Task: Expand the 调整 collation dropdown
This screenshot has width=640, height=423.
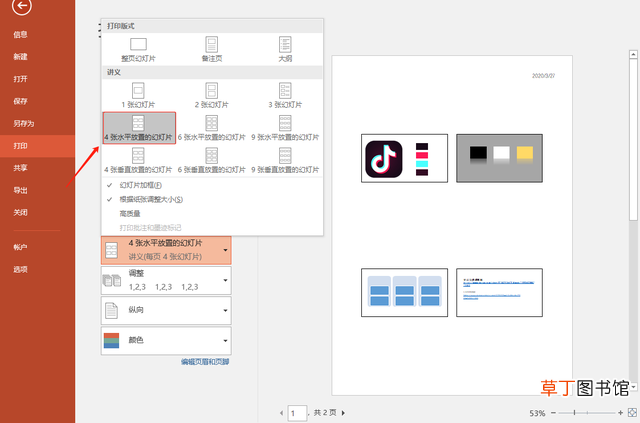Action: point(166,281)
